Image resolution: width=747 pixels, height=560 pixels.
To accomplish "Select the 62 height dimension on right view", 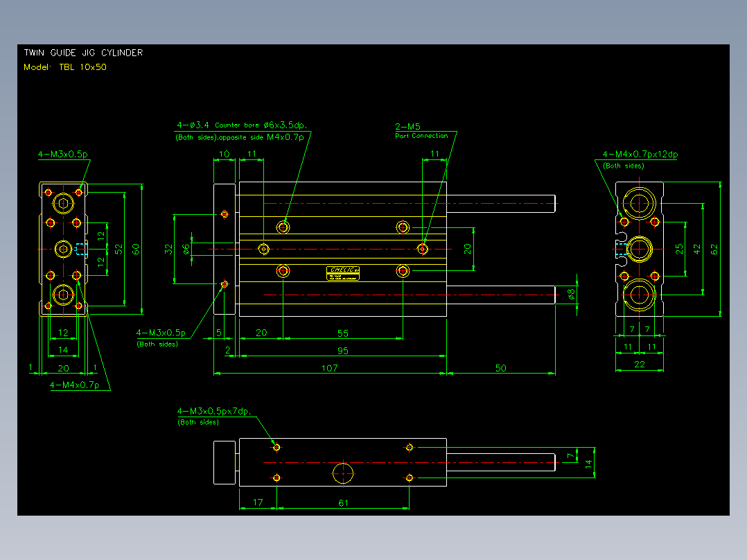I will click(714, 250).
